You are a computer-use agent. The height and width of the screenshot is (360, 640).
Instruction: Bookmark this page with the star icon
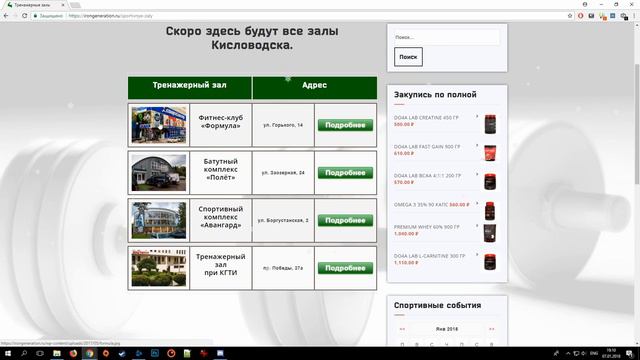pyautogui.click(x=570, y=16)
